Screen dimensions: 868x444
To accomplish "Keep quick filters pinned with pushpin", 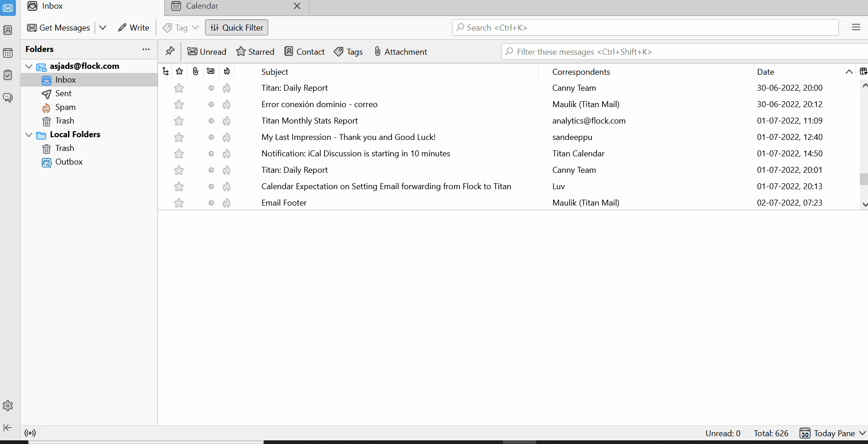I will 170,51.
